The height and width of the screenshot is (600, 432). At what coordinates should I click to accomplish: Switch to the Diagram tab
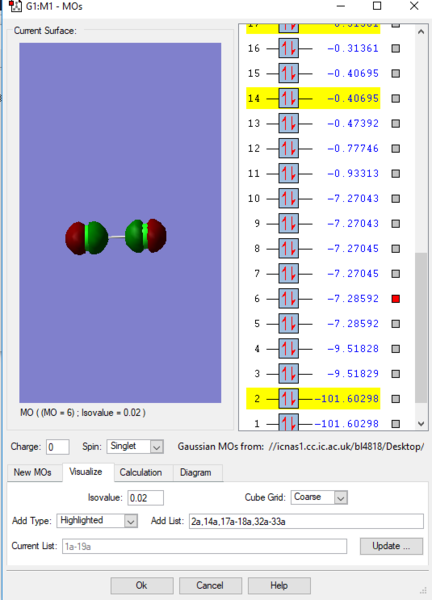click(x=196, y=473)
